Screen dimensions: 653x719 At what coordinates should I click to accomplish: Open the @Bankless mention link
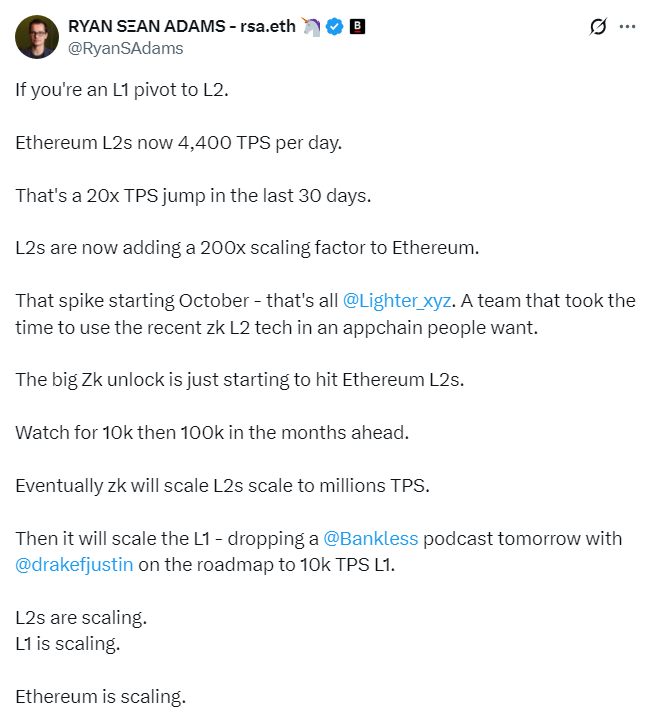click(x=370, y=538)
